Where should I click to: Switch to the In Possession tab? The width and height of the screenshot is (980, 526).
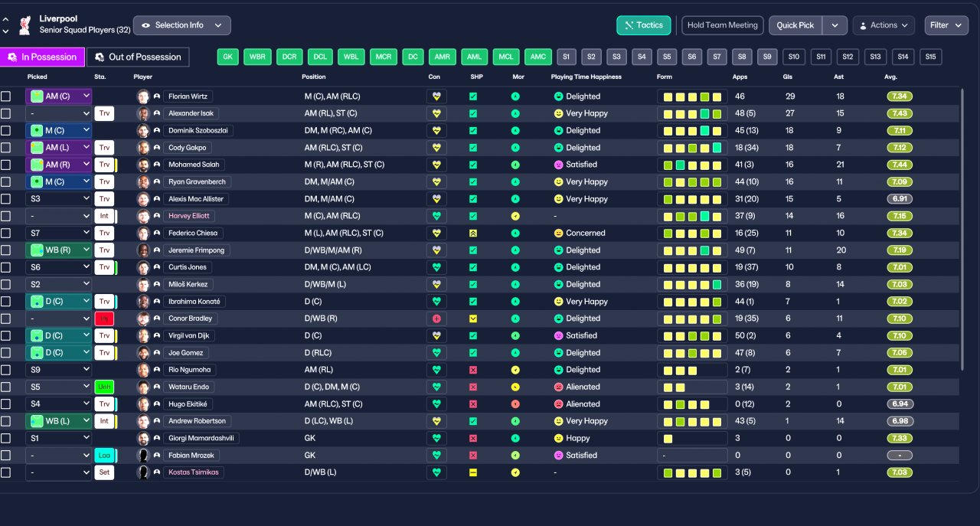43,57
